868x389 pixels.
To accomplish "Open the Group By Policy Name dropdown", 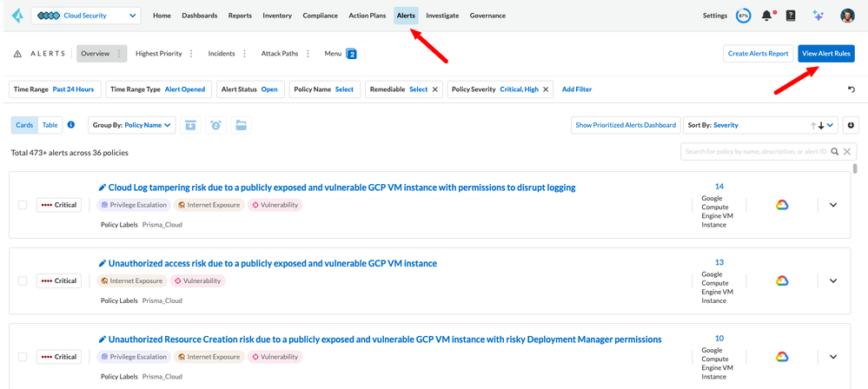I will click(132, 125).
